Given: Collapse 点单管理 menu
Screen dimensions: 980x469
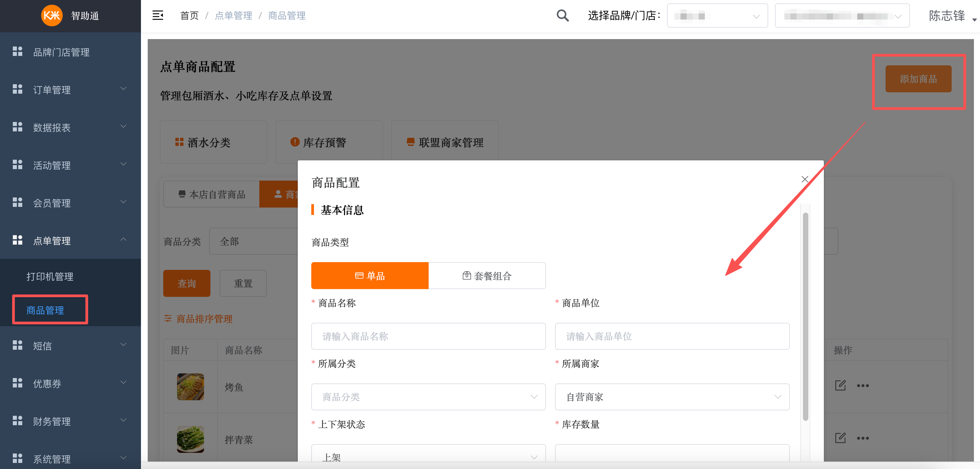Looking at the screenshot, I should 123,240.
